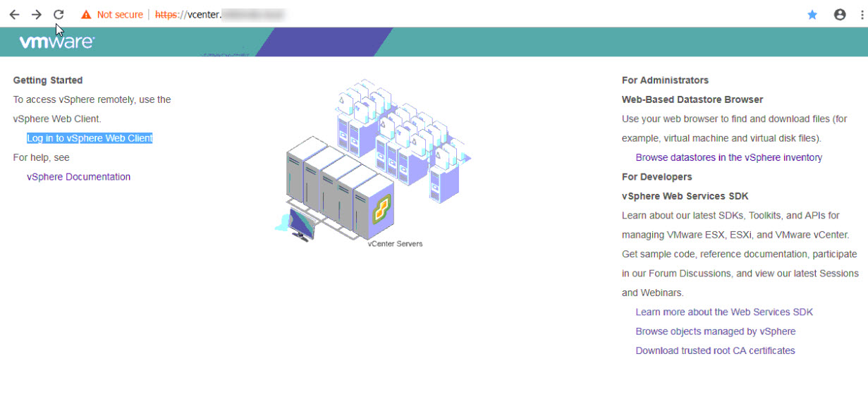Learn more about the Web Services SDK
Viewport: 868px width, 416px height.
724,312
